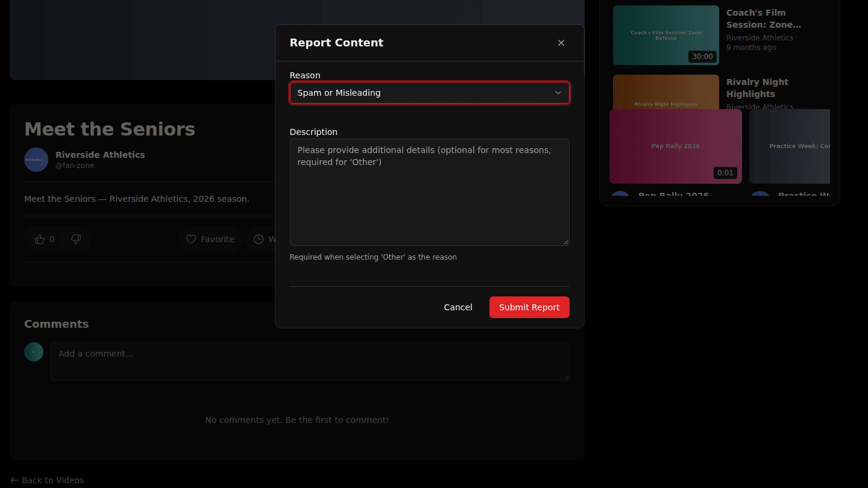Image resolution: width=868 pixels, height=488 pixels.
Task: Open Rivalry Night Highlights thumbnail
Action: [x=666, y=92]
